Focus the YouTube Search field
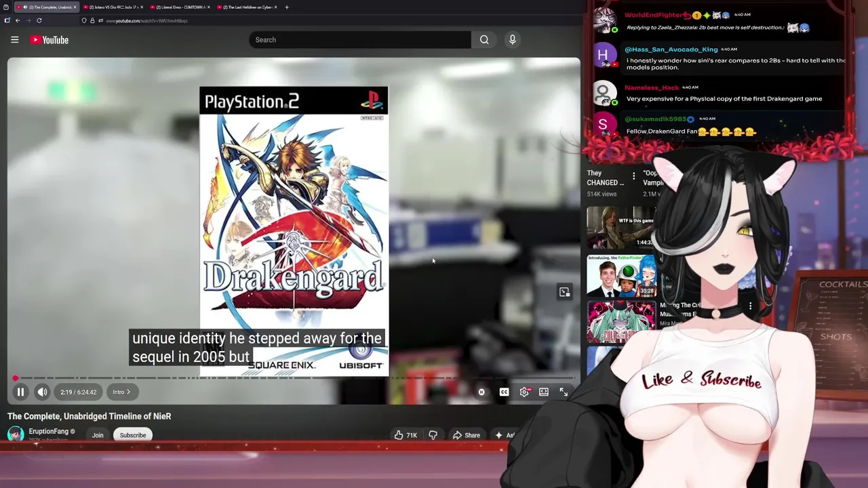 point(360,40)
